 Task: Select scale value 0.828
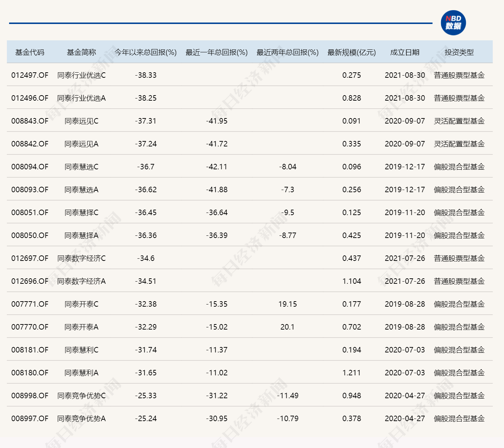pyautogui.click(x=352, y=98)
